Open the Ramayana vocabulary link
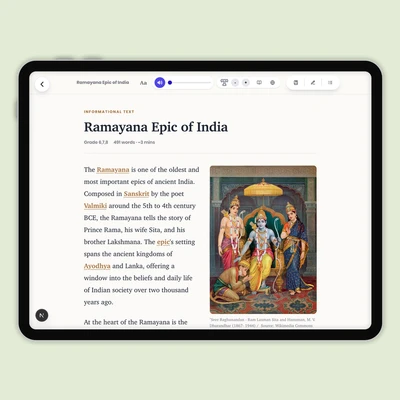Screen dimensions: 400x400 tap(113, 170)
